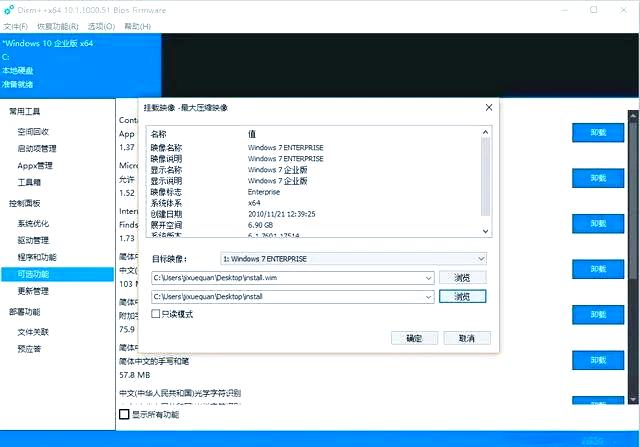This screenshot has width=640, height=447.
Task: Select the 展开空间 6.90 GB row
Action: (314, 225)
